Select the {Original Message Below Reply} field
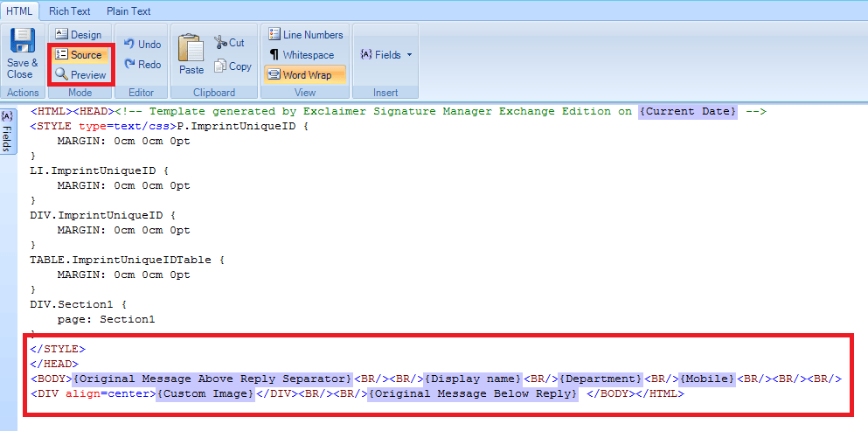This screenshot has height=431, width=868. (x=473, y=394)
